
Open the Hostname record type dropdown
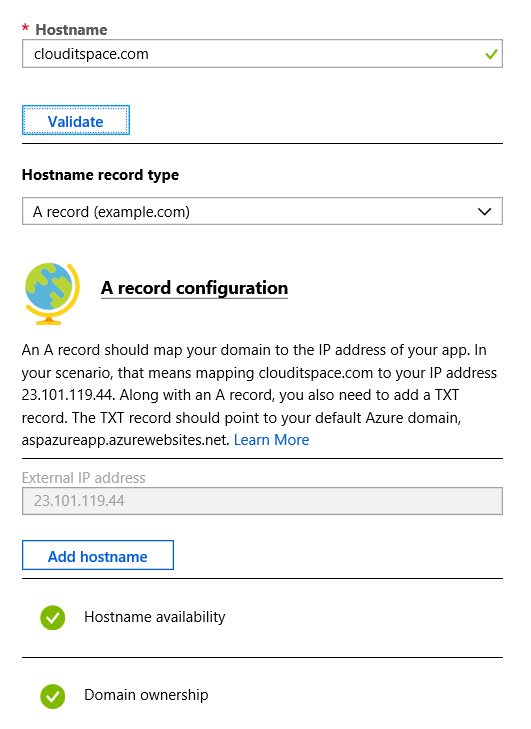[262, 212]
